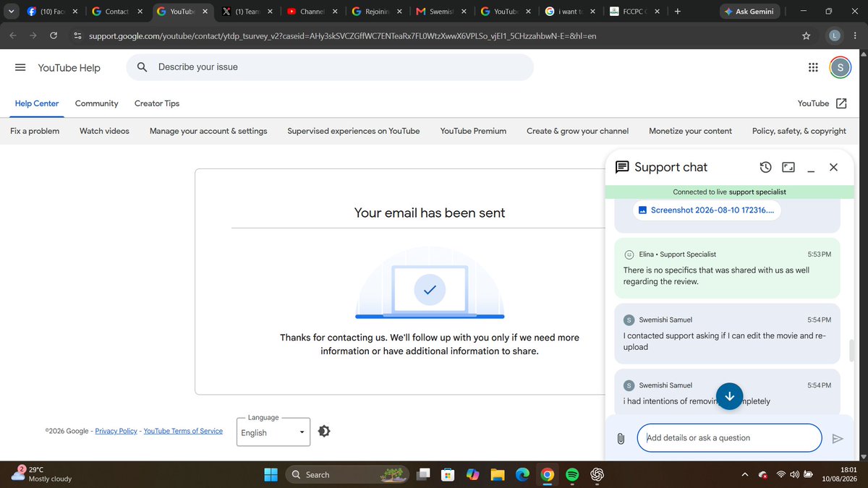868x488 pixels.
Task: Open Task View on taskbar
Action: (424, 475)
